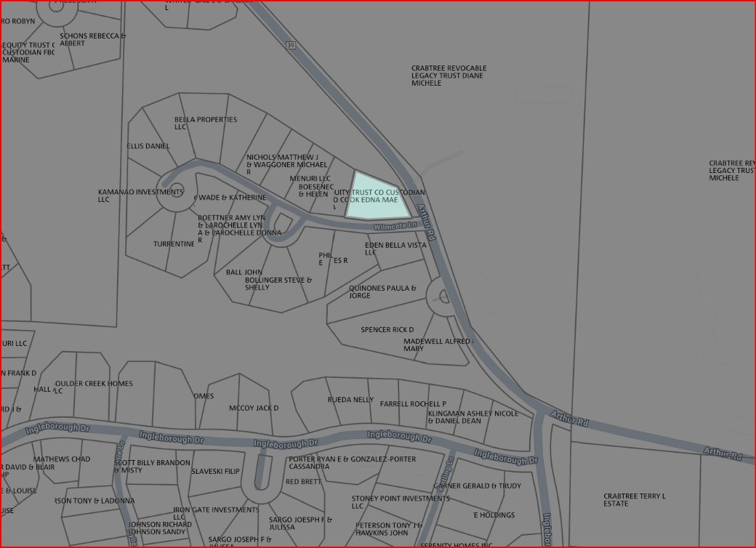Screen dimensions: 756x548
Task: Click the BALL JOHN parcel label
Action: (x=244, y=273)
